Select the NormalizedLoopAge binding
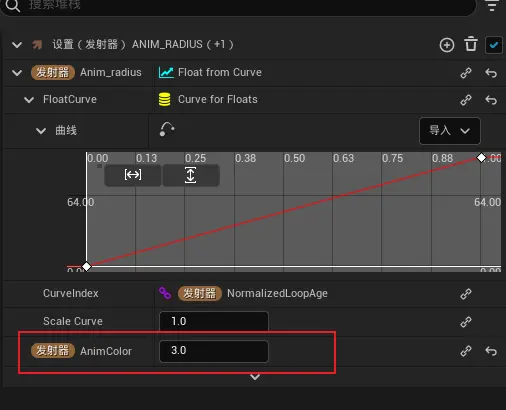506x410 pixels. [x=277, y=293]
